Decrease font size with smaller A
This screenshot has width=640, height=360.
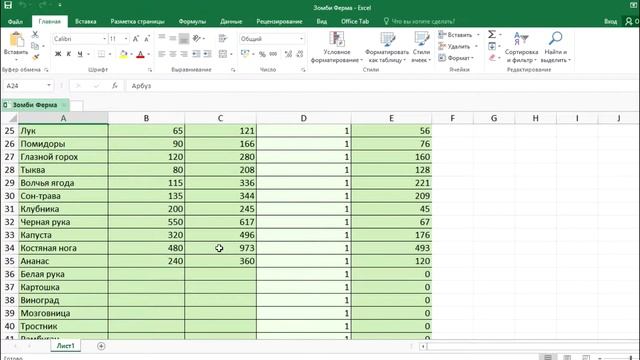click(147, 39)
